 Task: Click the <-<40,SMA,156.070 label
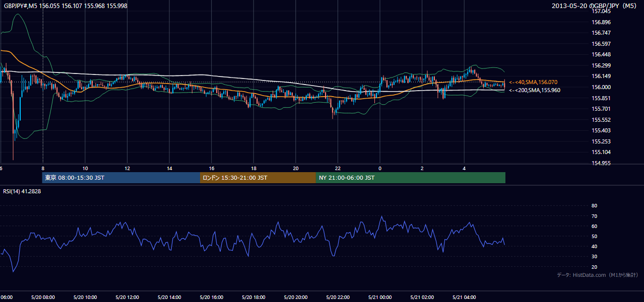[533, 82]
